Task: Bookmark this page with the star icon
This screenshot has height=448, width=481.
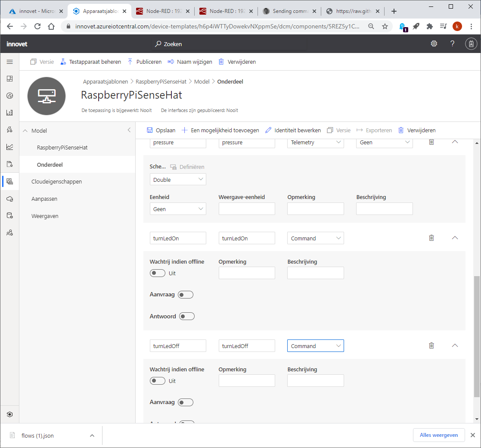Action: pos(385,27)
